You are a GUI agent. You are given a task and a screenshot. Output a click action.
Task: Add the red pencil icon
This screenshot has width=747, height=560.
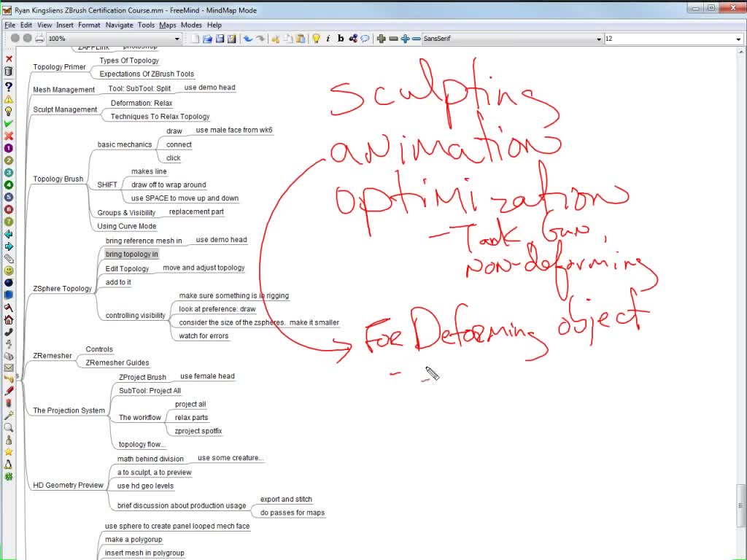(9, 391)
